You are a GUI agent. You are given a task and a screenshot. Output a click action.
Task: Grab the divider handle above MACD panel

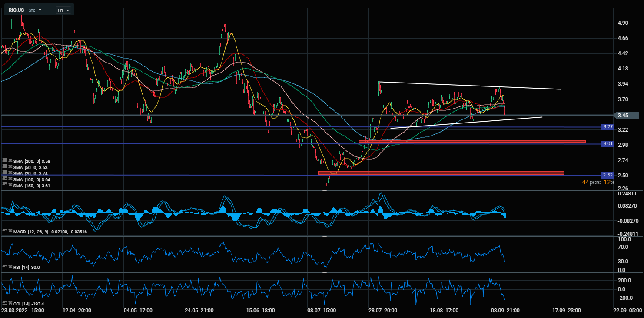325,191
